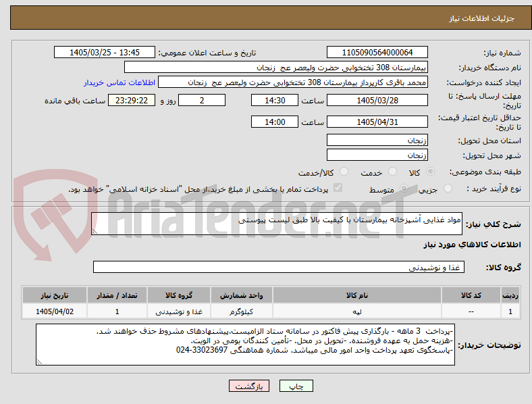The height and width of the screenshot is (404, 532).
Task: Click the تاریخ نیاز column header
Action: (x=55, y=295)
